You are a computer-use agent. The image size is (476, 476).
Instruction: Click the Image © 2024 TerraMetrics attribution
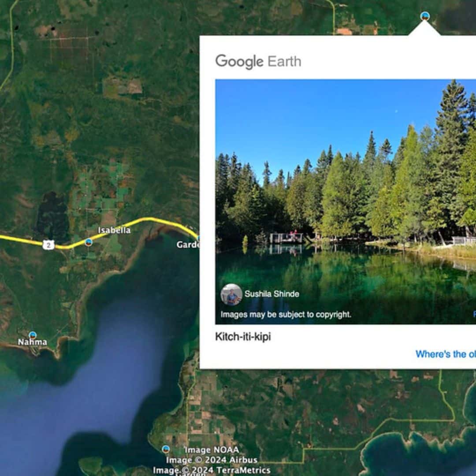pyautogui.click(x=212, y=470)
